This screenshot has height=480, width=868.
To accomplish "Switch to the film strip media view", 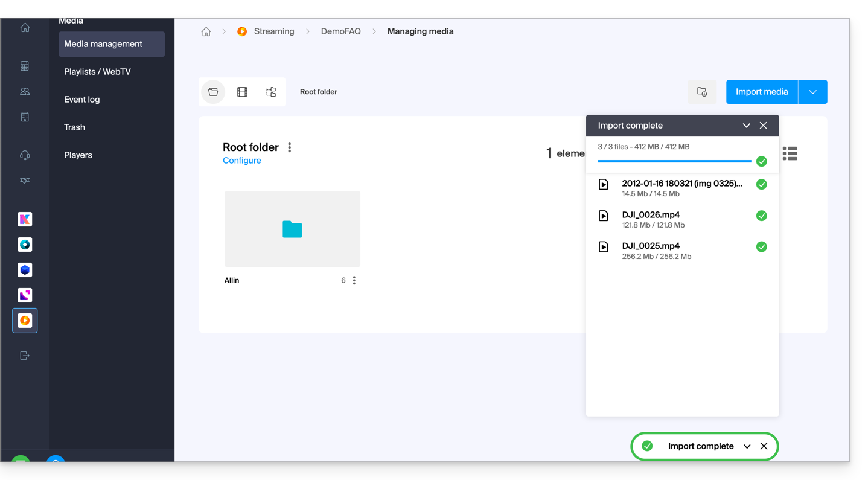I will (x=242, y=92).
